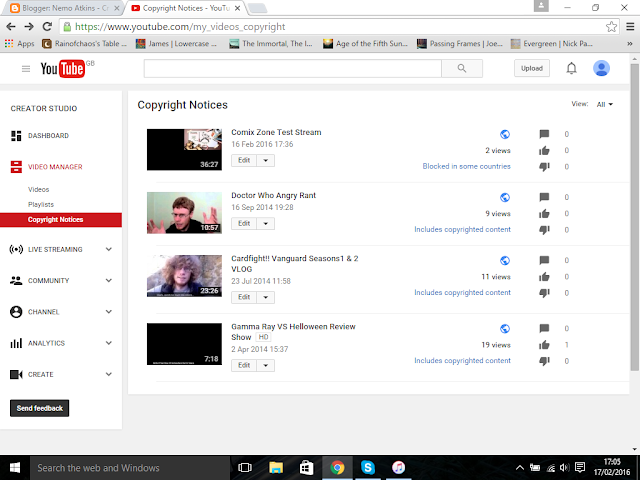Open Includes copyrighted content for Gamma Ray review
This screenshot has height=480, width=640.
pos(462,361)
